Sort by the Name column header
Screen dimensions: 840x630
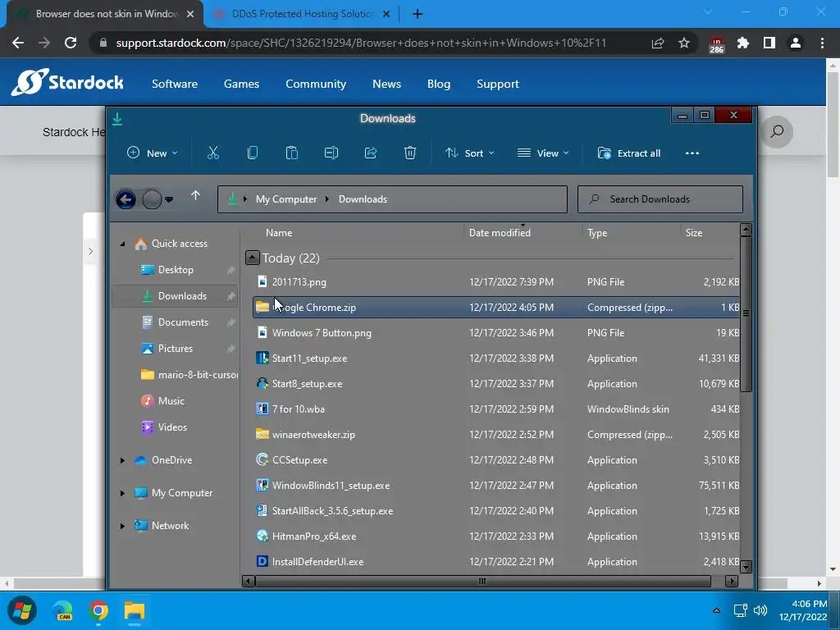tap(279, 232)
